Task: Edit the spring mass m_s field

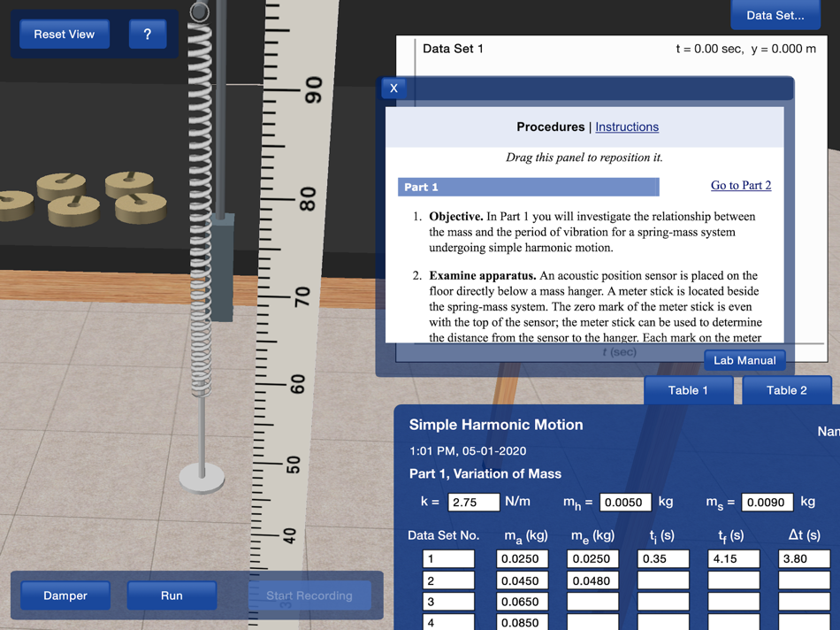Action: pos(767,503)
